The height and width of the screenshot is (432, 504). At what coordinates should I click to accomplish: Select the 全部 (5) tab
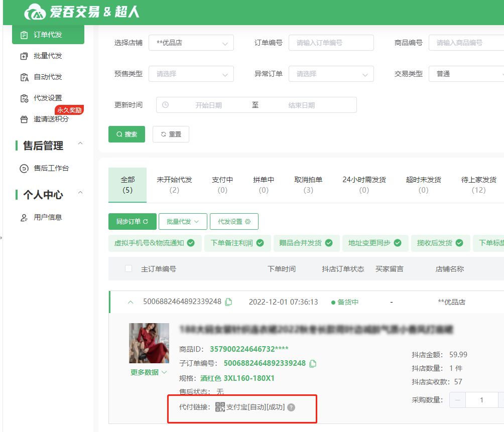point(128,185)
